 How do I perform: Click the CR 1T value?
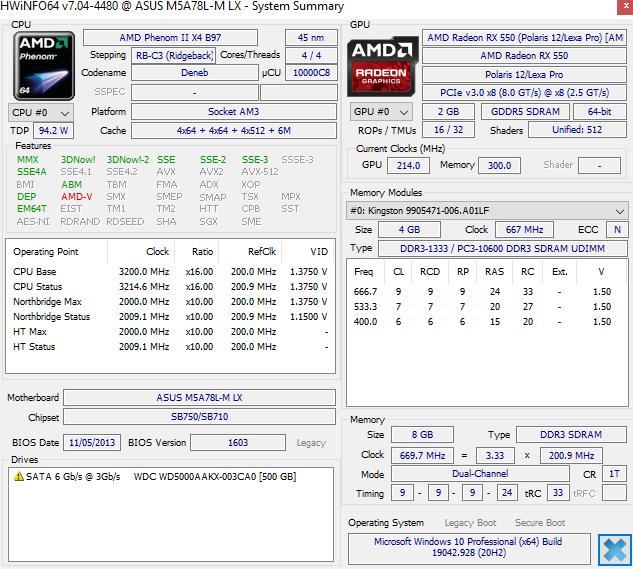pyautogui.click(x=614, y=473)
